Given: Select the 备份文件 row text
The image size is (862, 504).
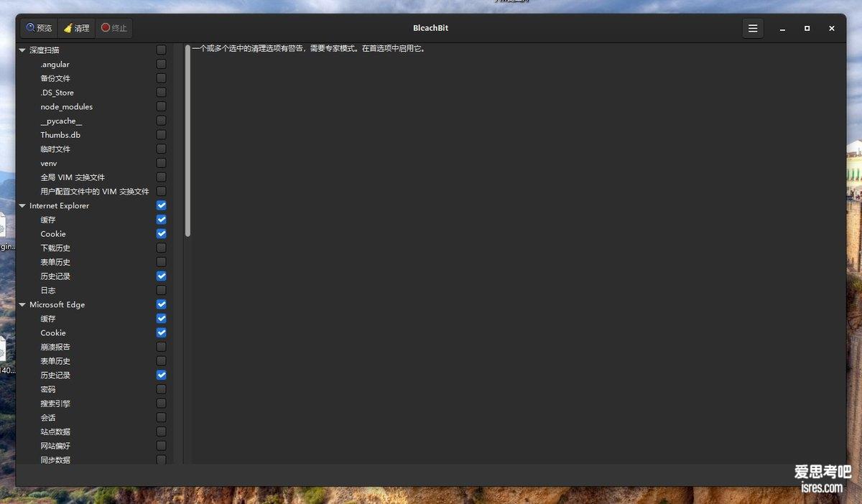Looking at the screenshot, I should (55, 78).
